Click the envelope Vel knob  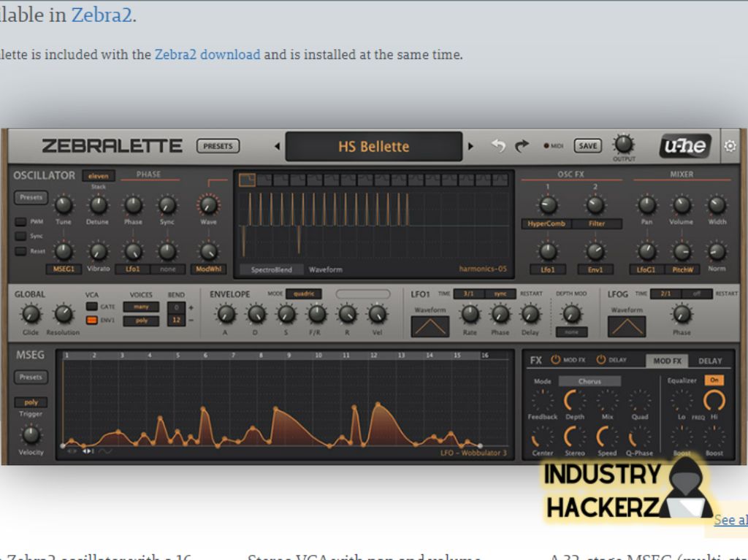(378, 314)
